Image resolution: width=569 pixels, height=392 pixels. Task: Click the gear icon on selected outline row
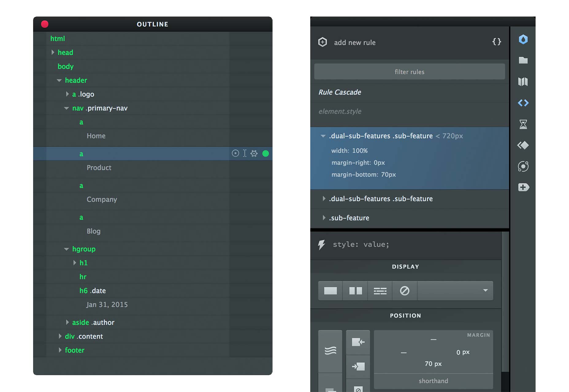(x=254, y=153)
